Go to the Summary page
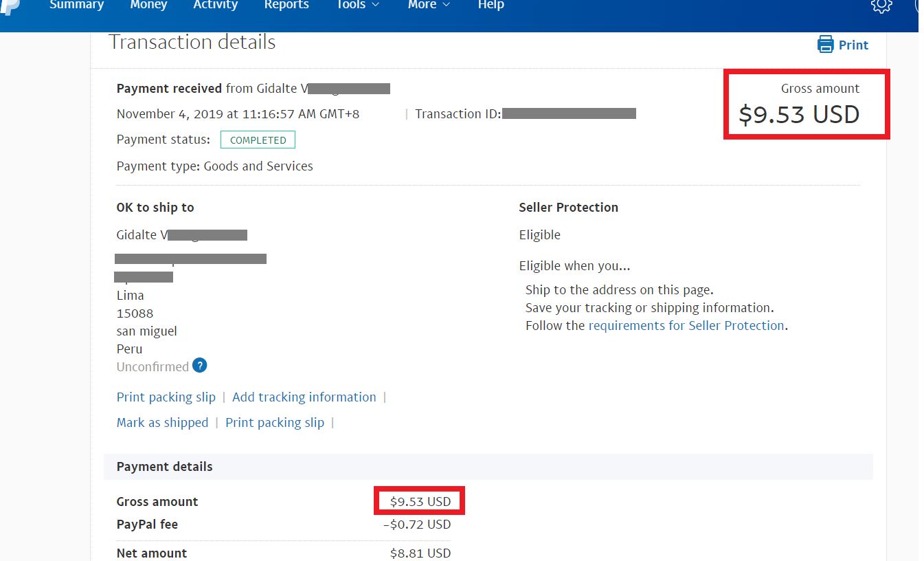Image resolution: width=924 pixels, height=561 pixels. tap(77, 5)
